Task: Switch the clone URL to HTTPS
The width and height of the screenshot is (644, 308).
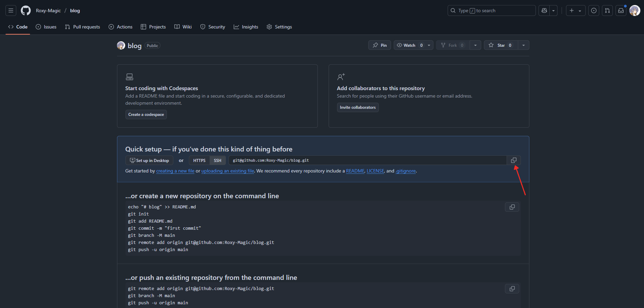Action: click(199, 161)
